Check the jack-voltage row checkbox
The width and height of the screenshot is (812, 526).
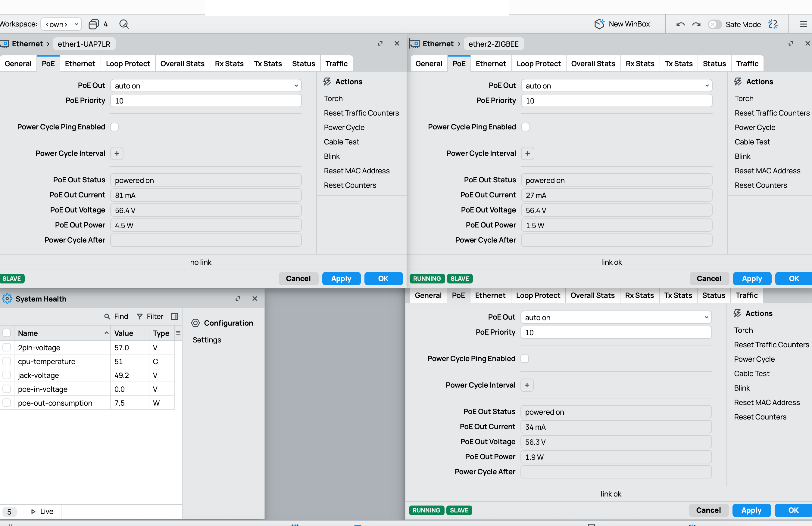[7, 375]
